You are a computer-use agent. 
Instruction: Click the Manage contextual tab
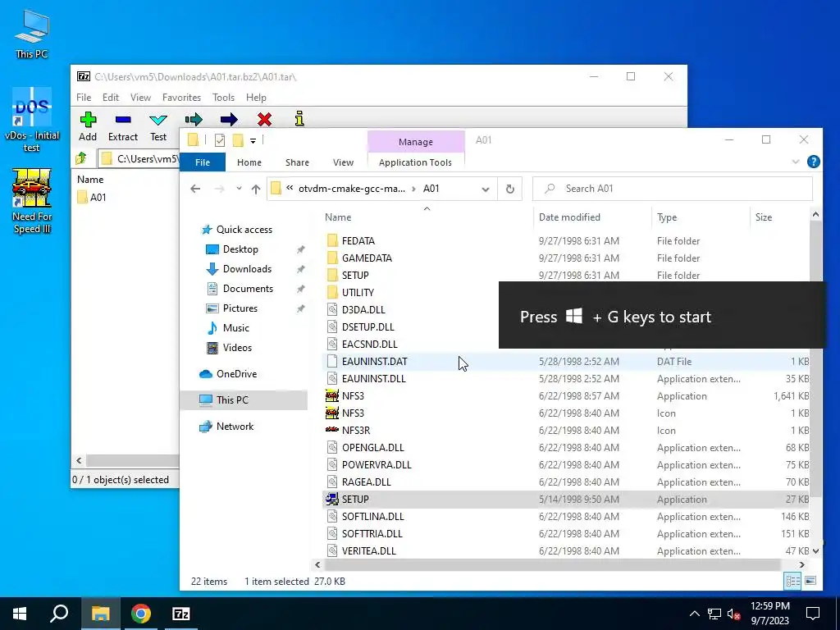416,142
